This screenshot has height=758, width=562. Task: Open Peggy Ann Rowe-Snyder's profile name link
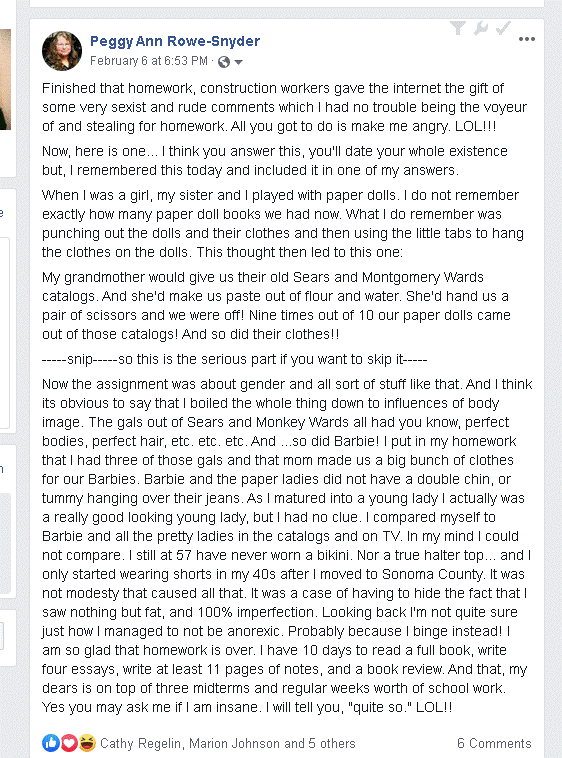pyautogui.click(x=175, y=41)
